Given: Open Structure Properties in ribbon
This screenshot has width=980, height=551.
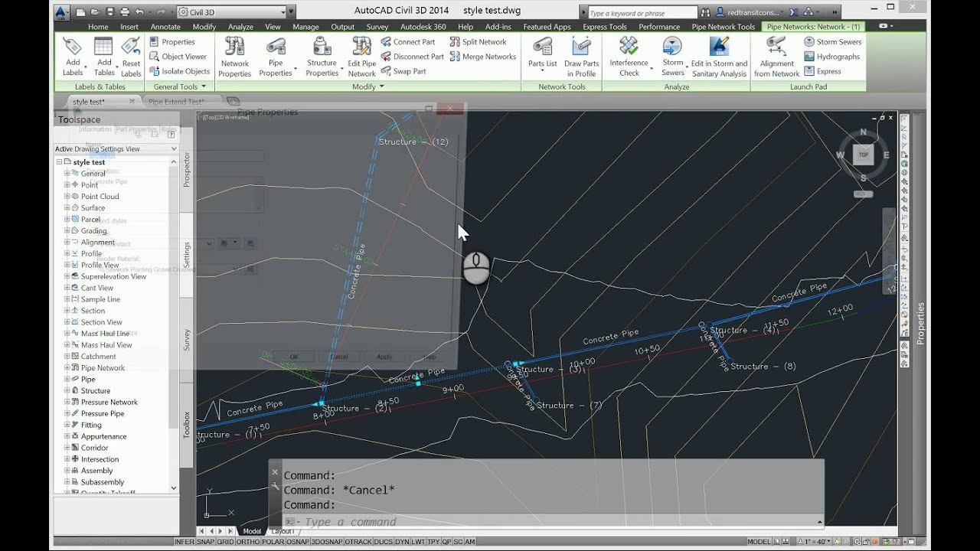Looking at the screenshot, I should click(x=322, y=56).
